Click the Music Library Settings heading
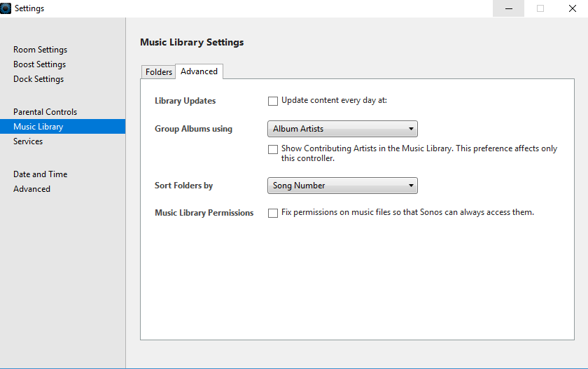This screenshot has height=369, width=588. [192, 42]
